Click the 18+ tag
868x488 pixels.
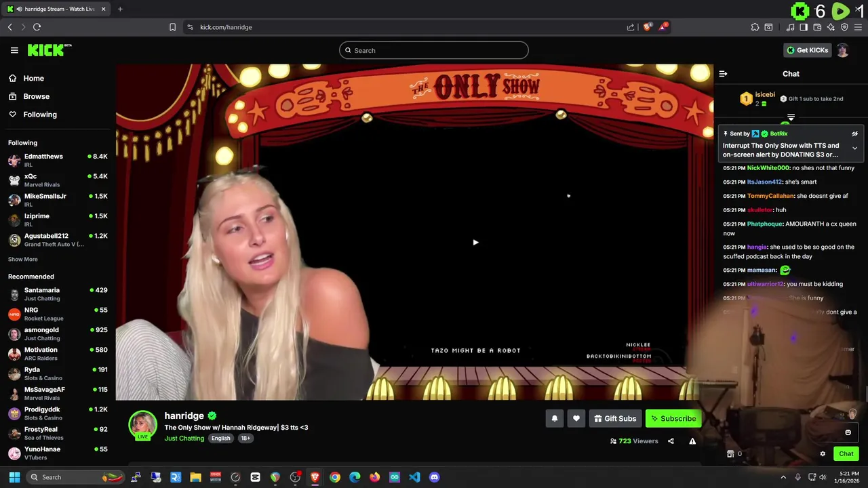(x=245, y=439)
